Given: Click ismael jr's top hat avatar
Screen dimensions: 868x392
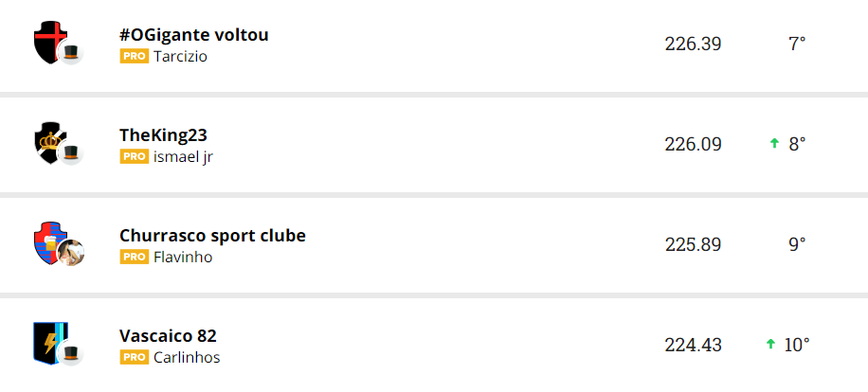Looking at the screenshot, I should pyautogui.click(x=71, y=153).
